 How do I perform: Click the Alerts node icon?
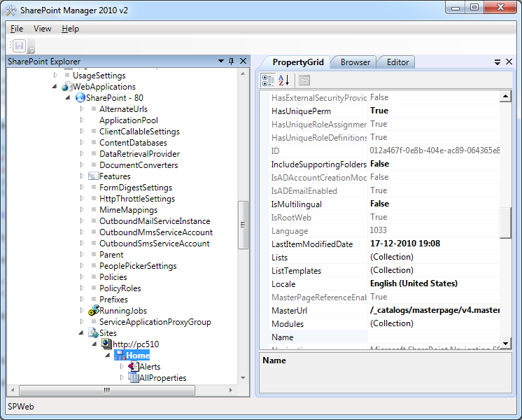(133, 366)
